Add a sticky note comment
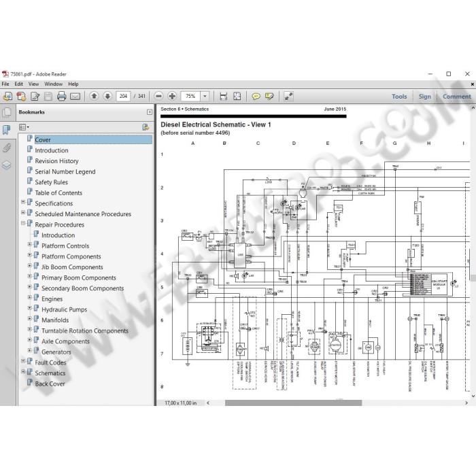The image size is (476, 476). point(256,97)
